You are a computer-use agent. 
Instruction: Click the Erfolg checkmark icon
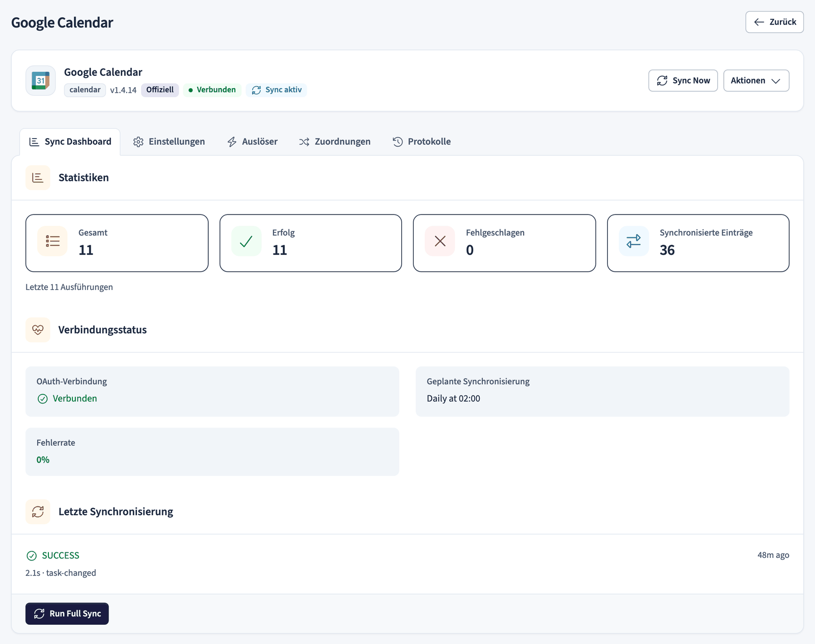click(246, 241)
